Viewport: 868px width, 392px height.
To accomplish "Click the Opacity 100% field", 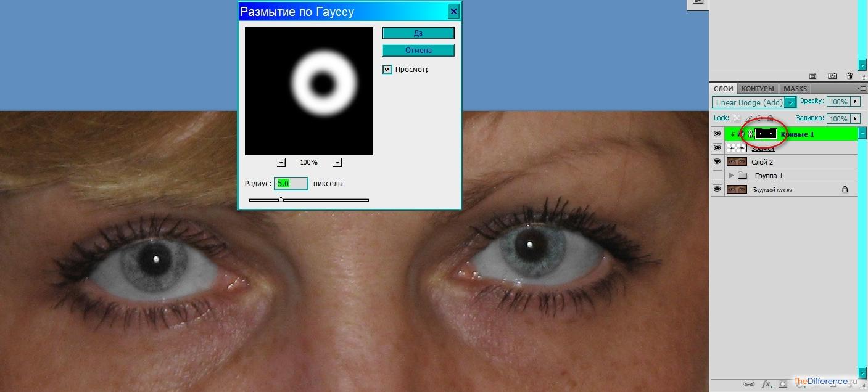I will click(x=838, y=102).
